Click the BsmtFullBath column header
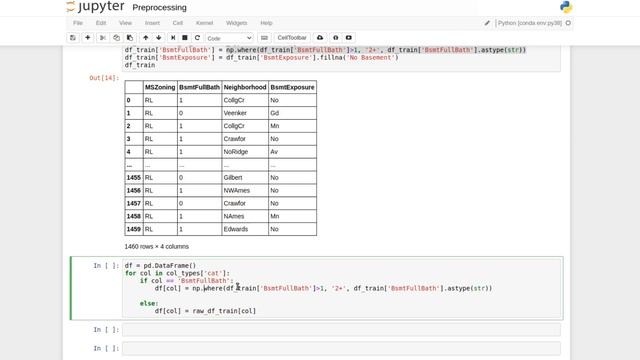640x360 pixels. pos(200,87)
